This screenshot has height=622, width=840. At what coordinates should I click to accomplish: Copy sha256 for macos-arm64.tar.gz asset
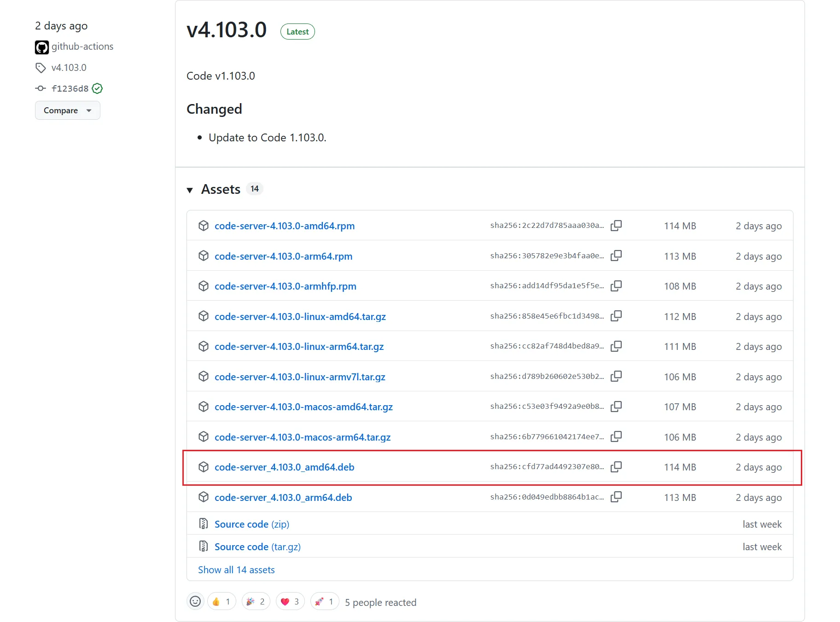click(x=616, y=436)
